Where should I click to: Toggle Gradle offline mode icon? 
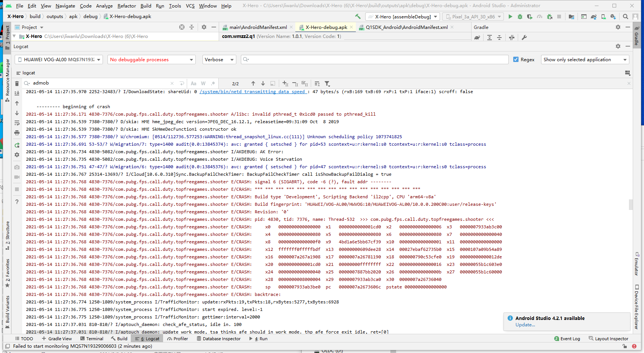click(x=512, y=37)
